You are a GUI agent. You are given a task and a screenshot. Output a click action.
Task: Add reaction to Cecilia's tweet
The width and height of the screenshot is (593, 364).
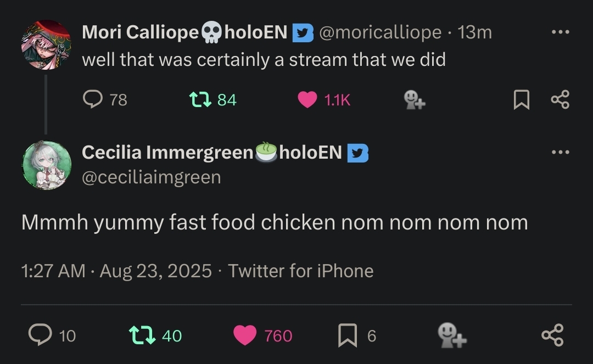pyautogui.click(x=451, y=335)
